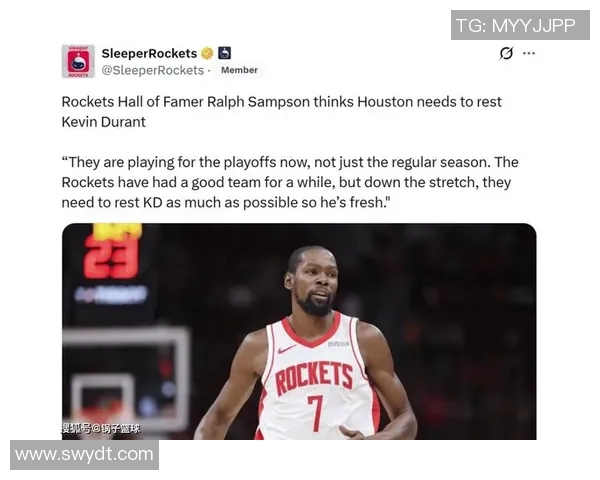
Task: Click the quoted paragraph about resting KD
Action: pyautogui.click(x=290, y=182)
